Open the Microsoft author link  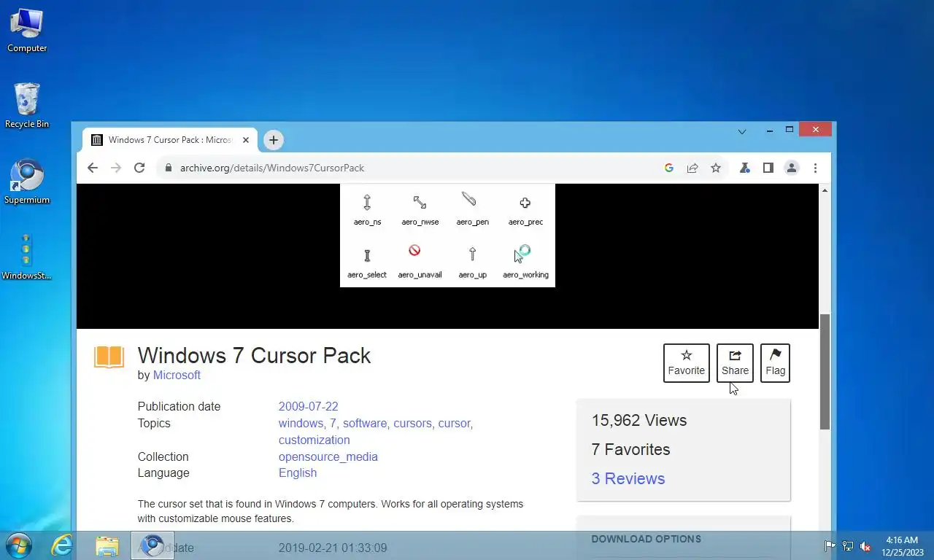[177, 375]
